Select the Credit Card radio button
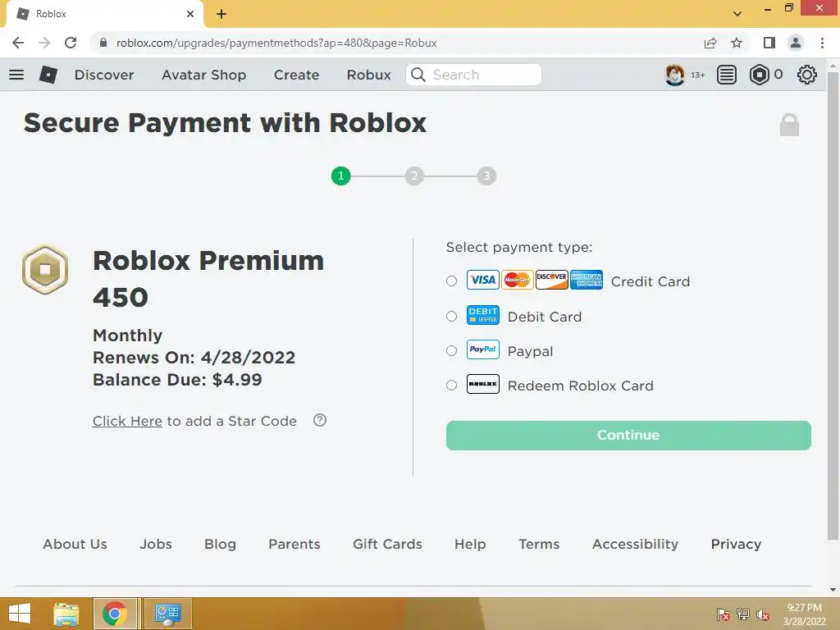The width and height of the screenshot is (840, 630). coord(452,281)
